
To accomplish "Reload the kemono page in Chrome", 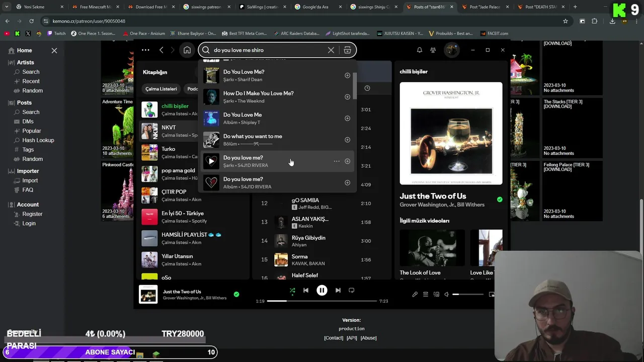I will 31,21.
